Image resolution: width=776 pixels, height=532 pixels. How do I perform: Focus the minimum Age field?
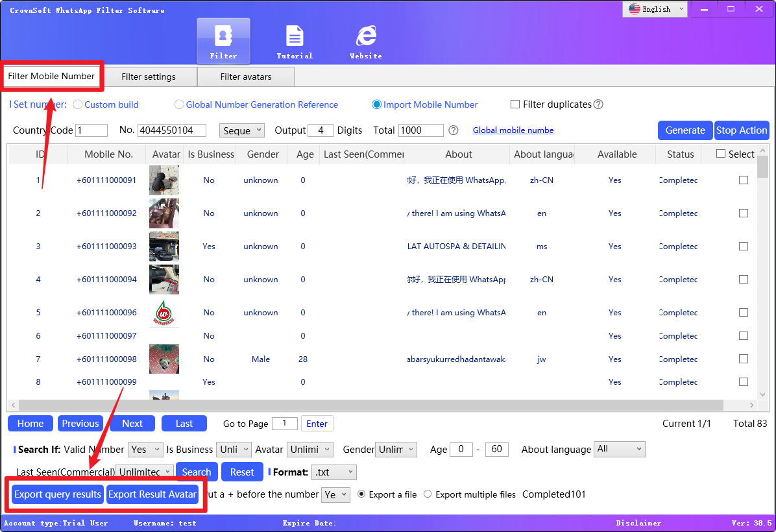[x=461, y=450]
